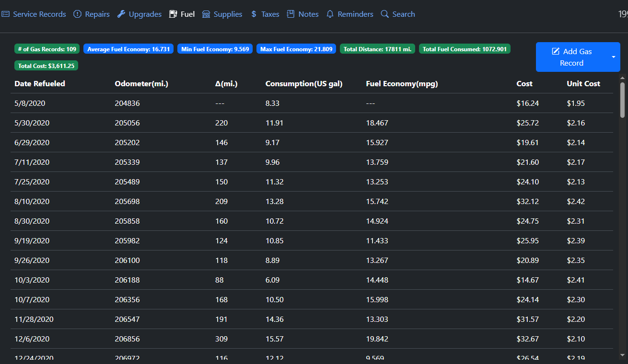This screenshot has height=364, width=628.
Task: Click the table vertical scrollbar thumb
Action: coord(622,100)
